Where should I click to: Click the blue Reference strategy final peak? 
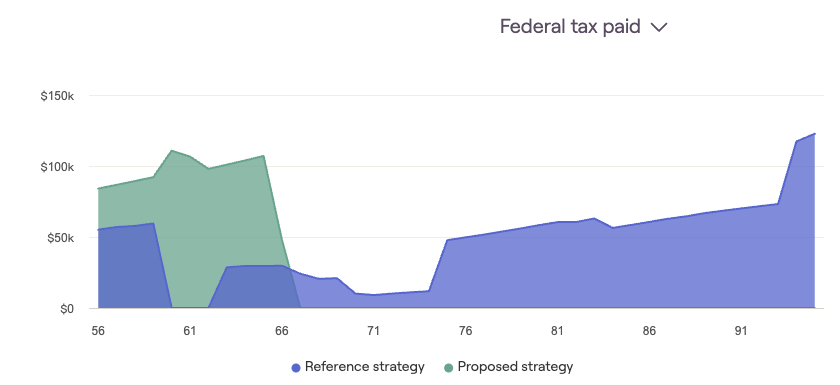pyautogui.click(x=814, y=133)
